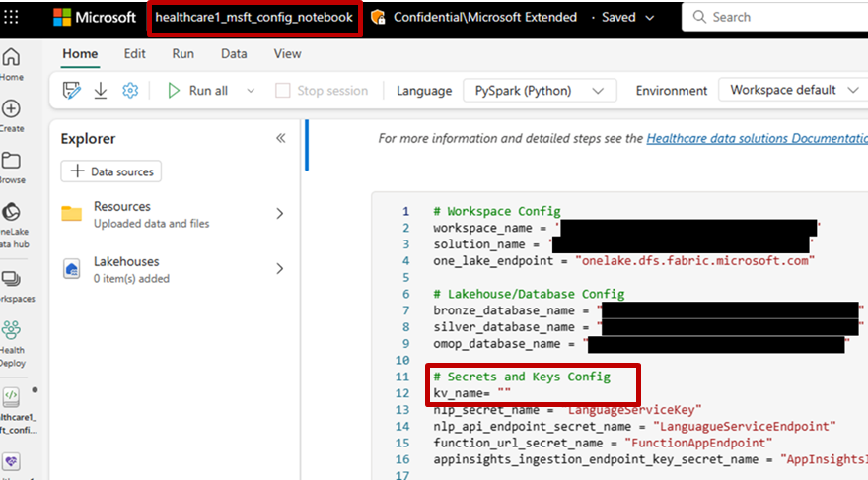Image resolution: width=868 pixels, height=480 pixels.
Task: Click the blue cell selection bar
Action: [x=306, y=145]
